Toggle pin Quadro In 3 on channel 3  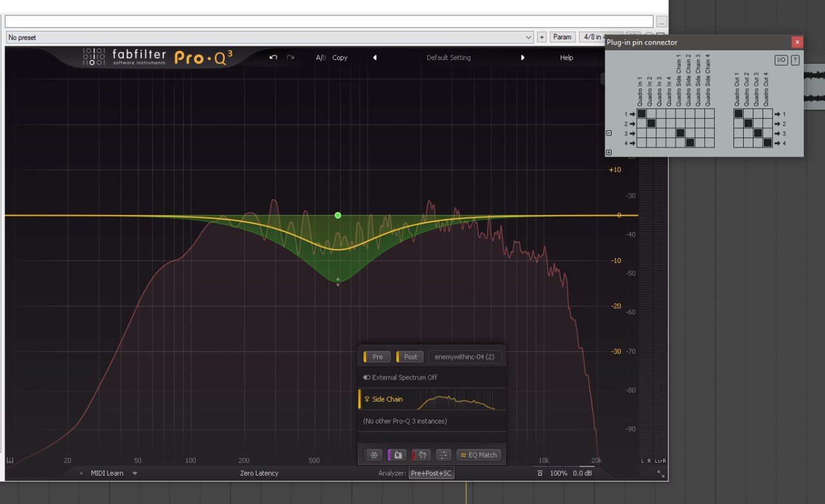tap(661, 133)
